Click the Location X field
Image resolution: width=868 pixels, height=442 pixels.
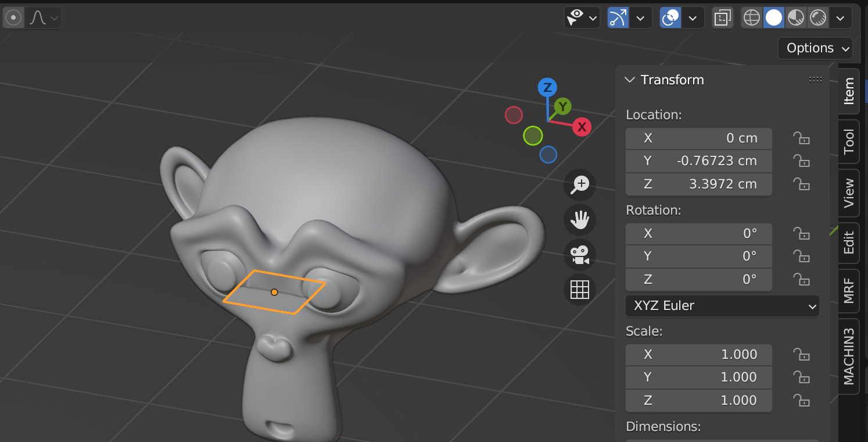click(x=699, y=138)
